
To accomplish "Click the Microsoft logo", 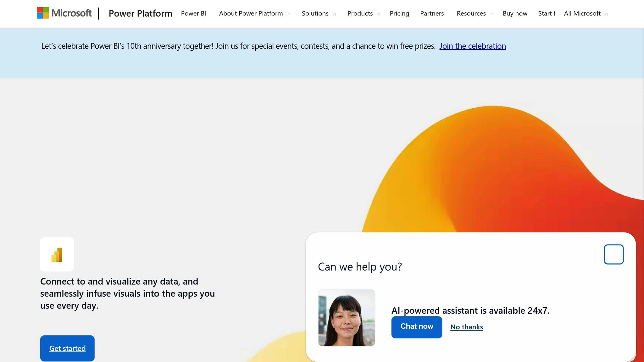I will click(x=64, y=13).
